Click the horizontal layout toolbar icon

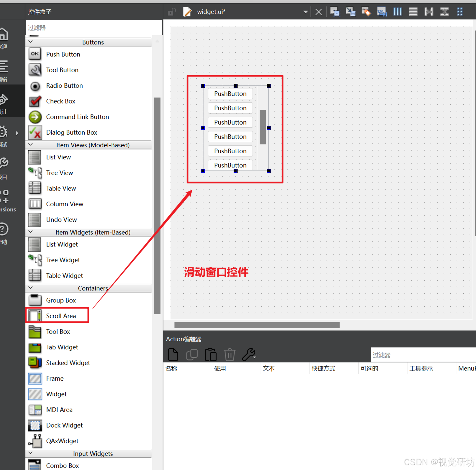coord(397,12)
